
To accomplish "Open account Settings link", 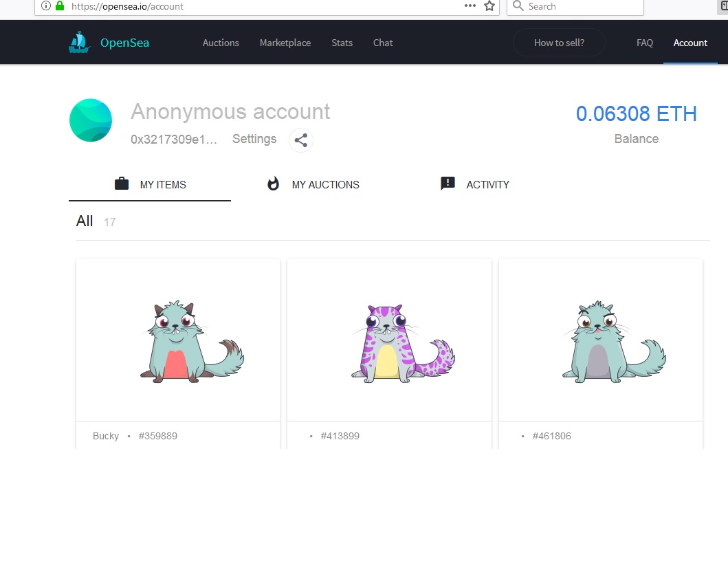I will [x=254, y=139].
